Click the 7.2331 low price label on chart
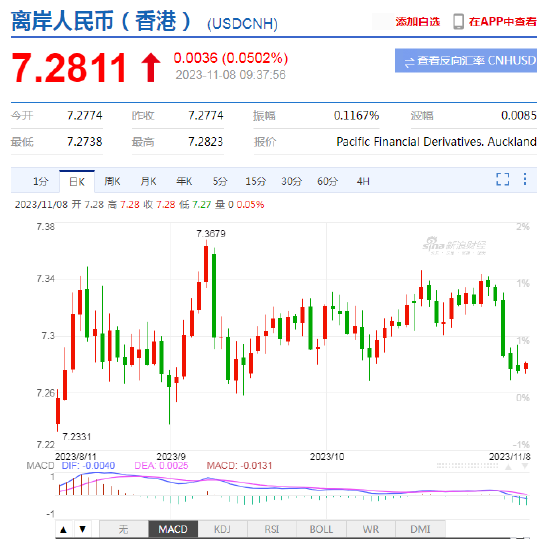 (x=77, y=437)
